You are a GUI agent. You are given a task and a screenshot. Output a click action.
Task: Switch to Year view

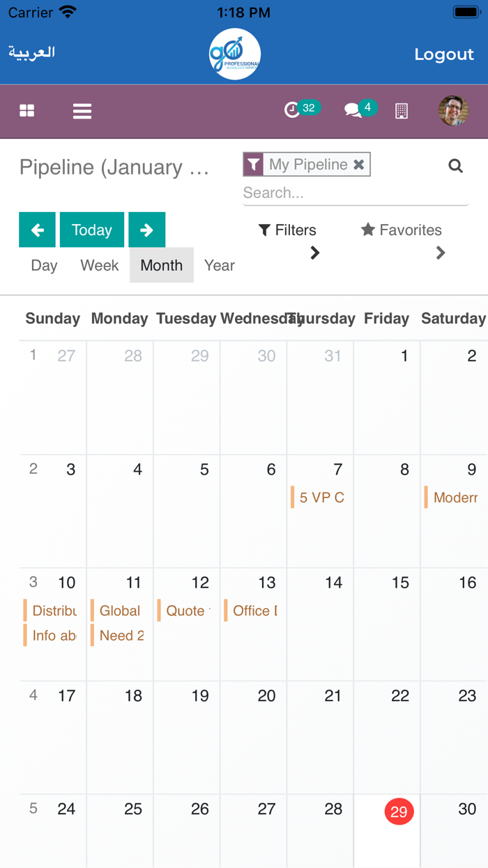(x=220, y=265)
